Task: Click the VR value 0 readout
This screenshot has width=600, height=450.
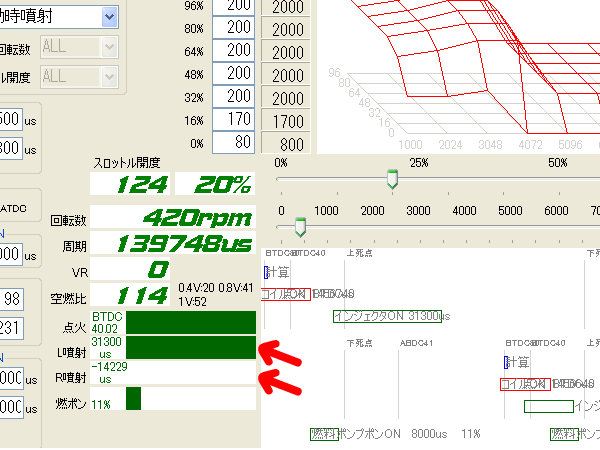Action: [130, 269]
